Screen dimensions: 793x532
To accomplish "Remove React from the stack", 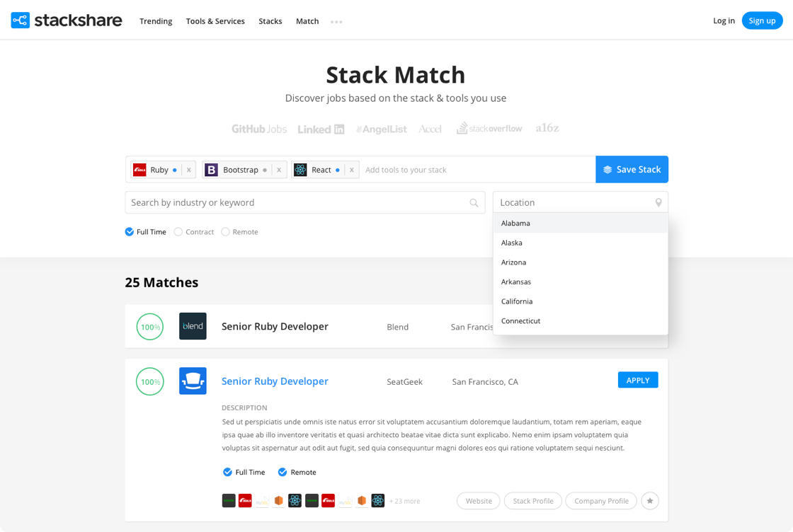I will tap(351, 170).
